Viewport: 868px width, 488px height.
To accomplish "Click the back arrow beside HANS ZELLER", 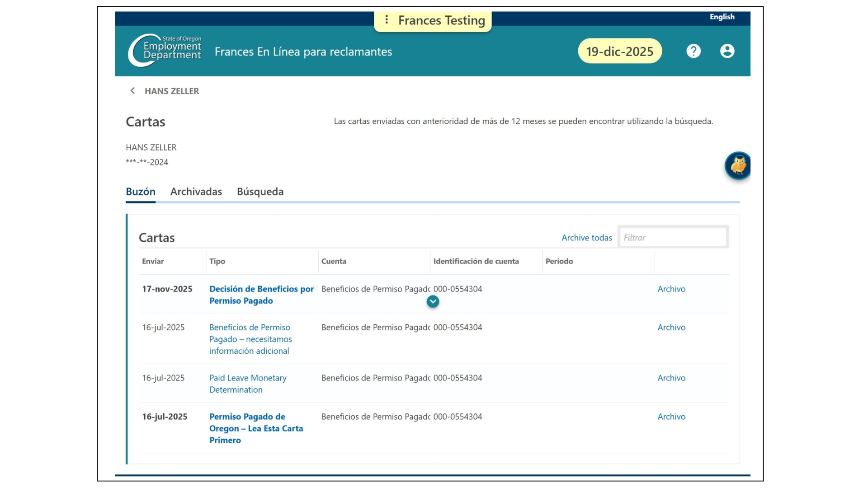I will click(132, 91).
